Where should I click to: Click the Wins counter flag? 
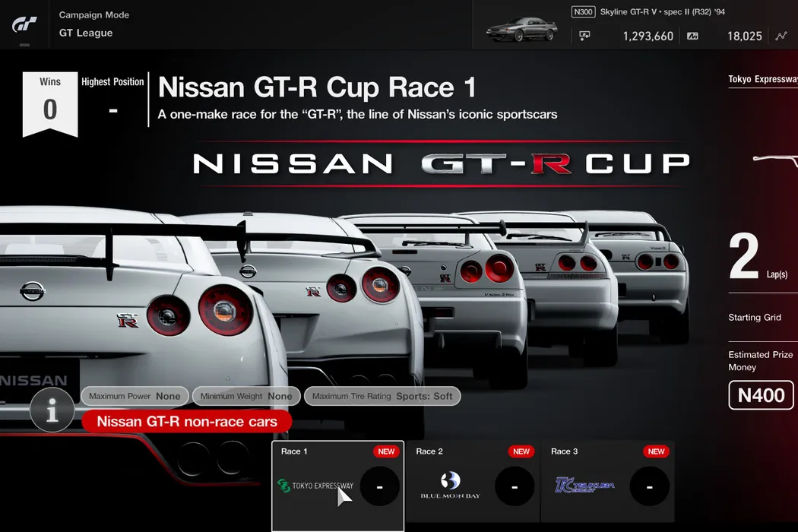[50, 104]
